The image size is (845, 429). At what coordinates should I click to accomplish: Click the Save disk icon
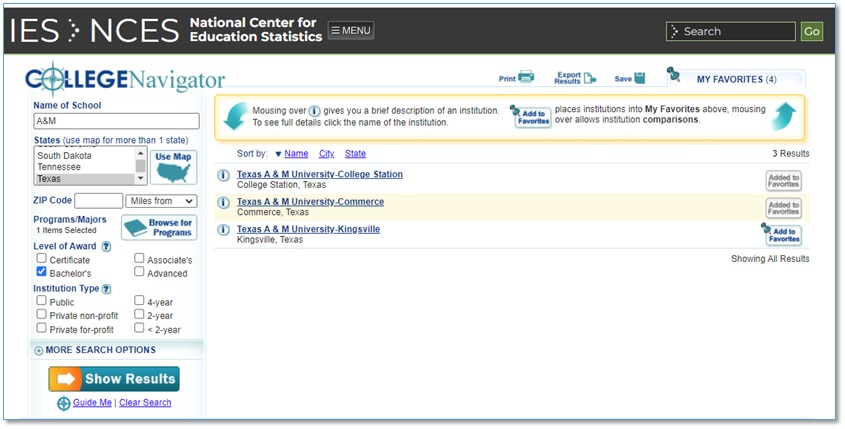(639, 78)
